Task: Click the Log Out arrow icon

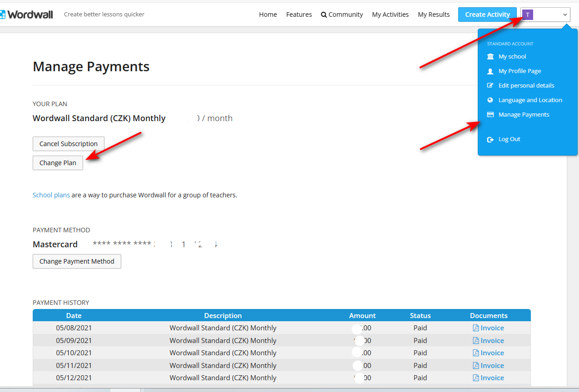Action: (x=490, y=139)
